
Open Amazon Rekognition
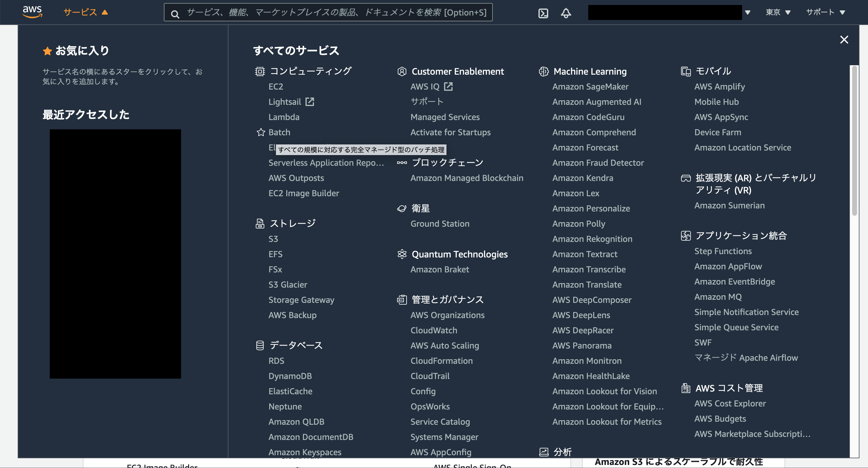[x=592, y=239]
